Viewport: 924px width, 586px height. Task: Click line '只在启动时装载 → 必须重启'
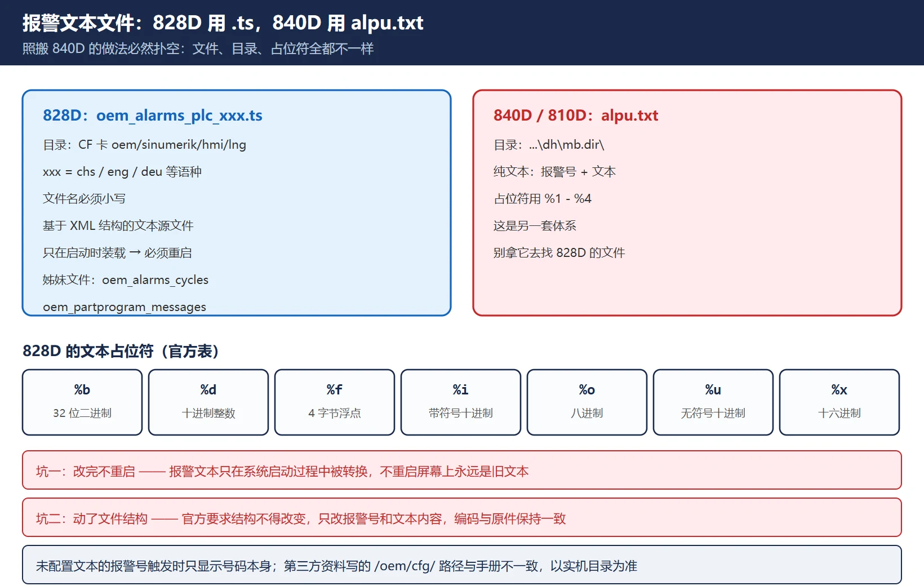point(117,253)
